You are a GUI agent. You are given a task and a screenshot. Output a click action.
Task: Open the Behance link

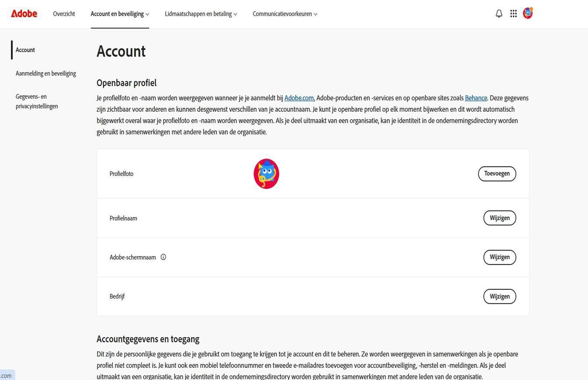[476, 98]
